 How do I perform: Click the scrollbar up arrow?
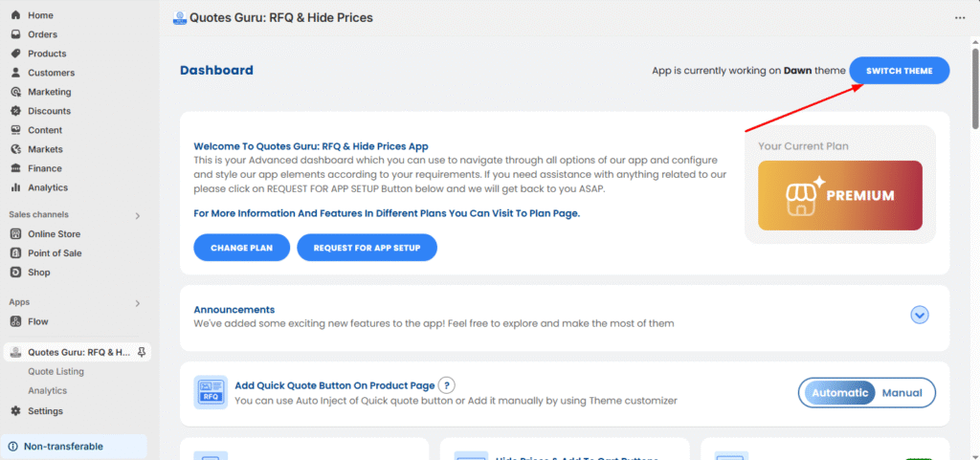tap(975, 41)
